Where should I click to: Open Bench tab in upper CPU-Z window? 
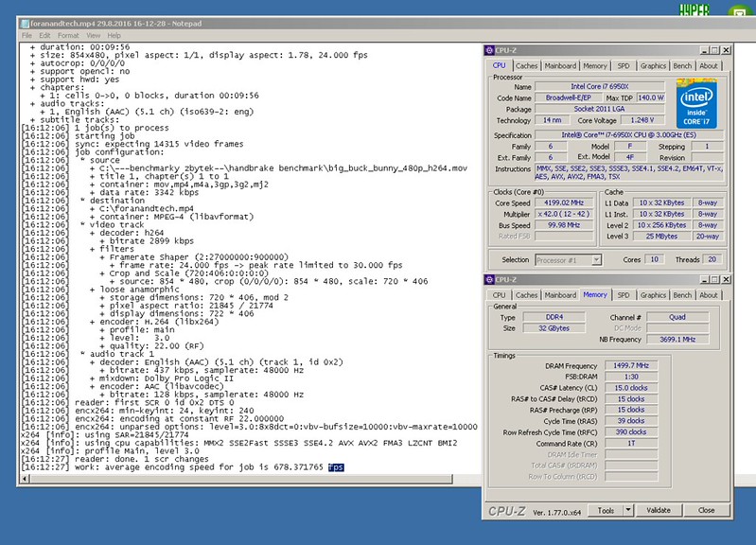pos(682,66)
